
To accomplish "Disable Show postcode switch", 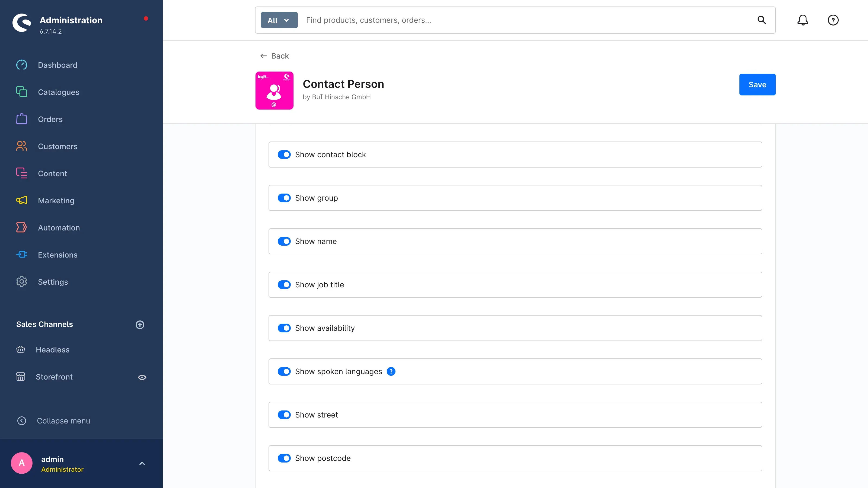I will (284, 458).
